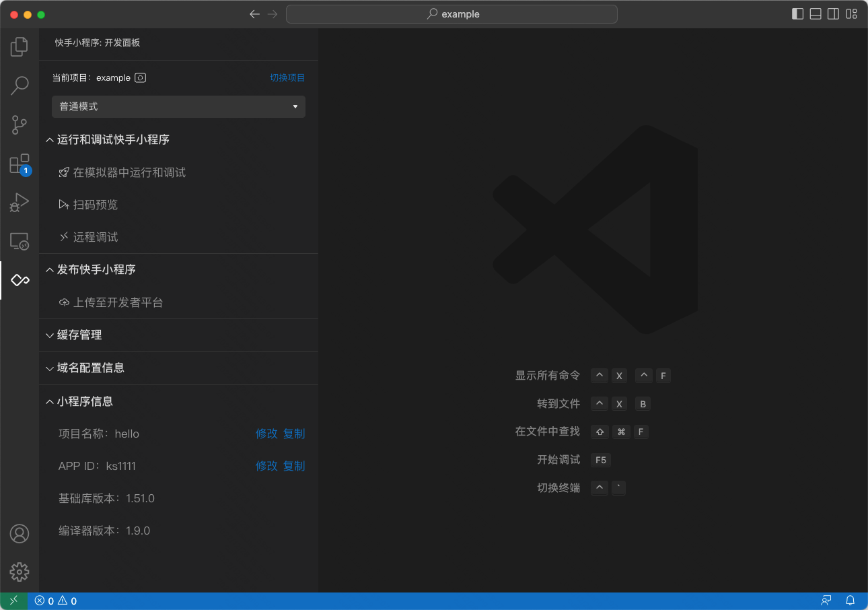
Task: Click the 开始调试 shortcut hint
Action: tap(558, 460)
